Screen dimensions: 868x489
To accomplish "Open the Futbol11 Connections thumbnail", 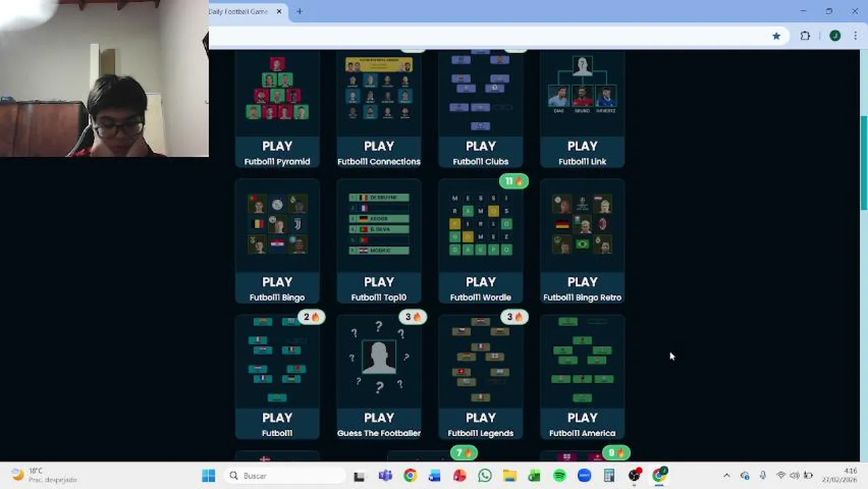I will (379, 88).
